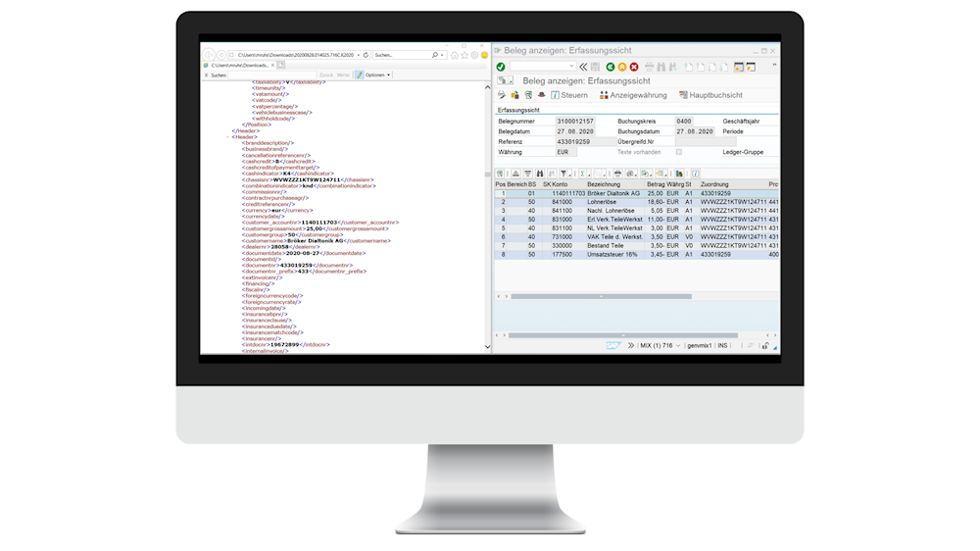Click the browser Favorites star icon

pos(465,55)
